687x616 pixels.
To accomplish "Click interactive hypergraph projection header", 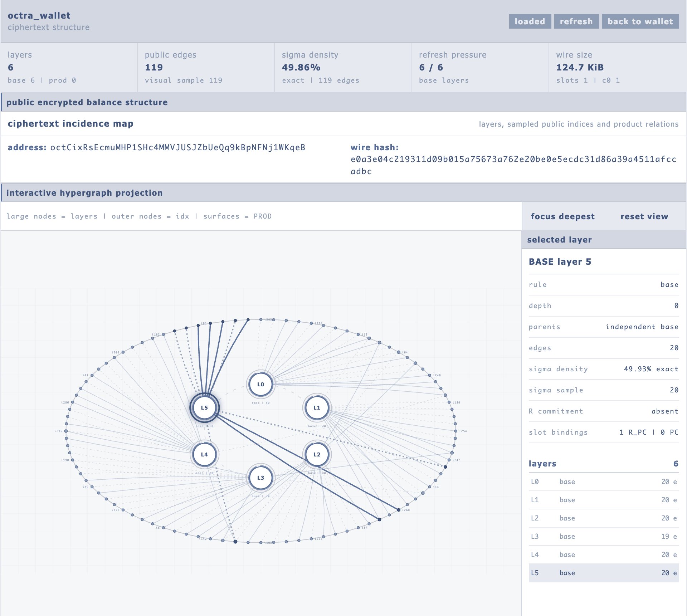I will [84, 193].
